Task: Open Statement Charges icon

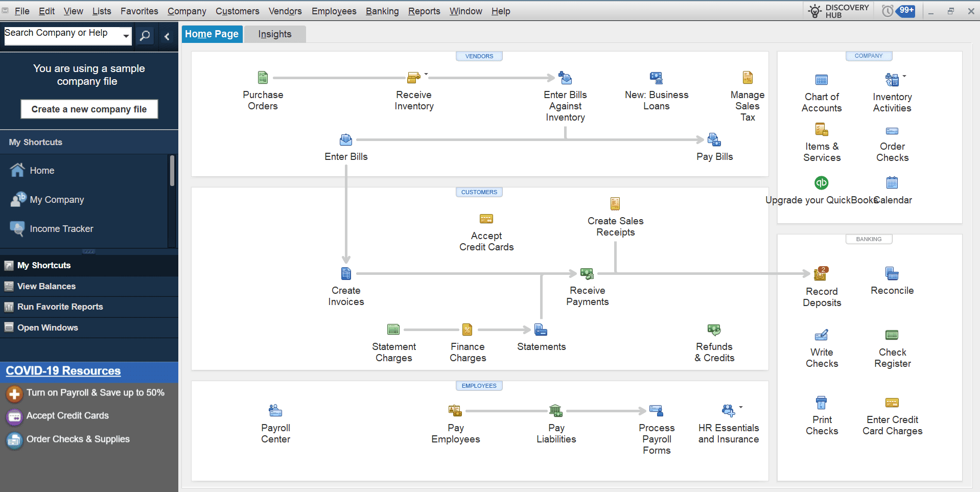Action: click(393, 330)
